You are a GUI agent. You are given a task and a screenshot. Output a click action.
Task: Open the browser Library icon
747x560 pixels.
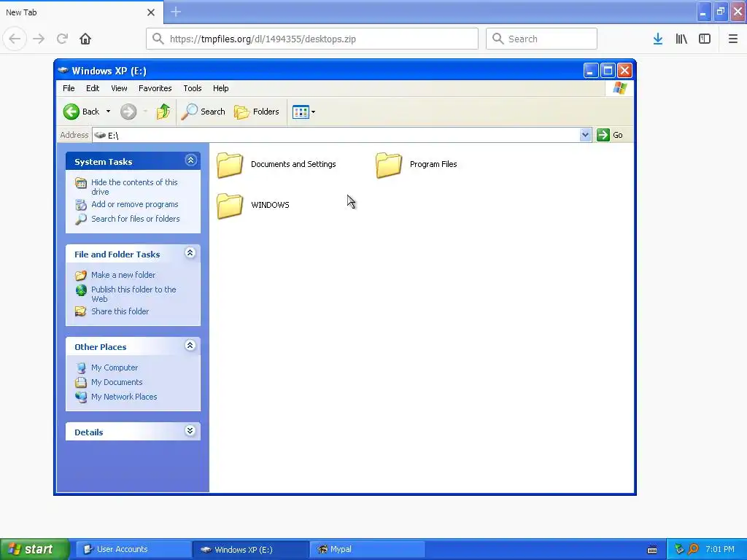681,39
